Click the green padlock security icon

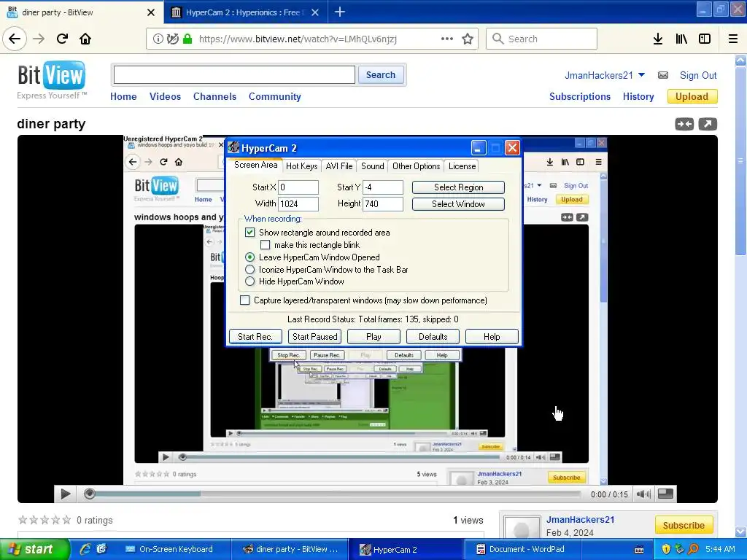coord(187,39)
